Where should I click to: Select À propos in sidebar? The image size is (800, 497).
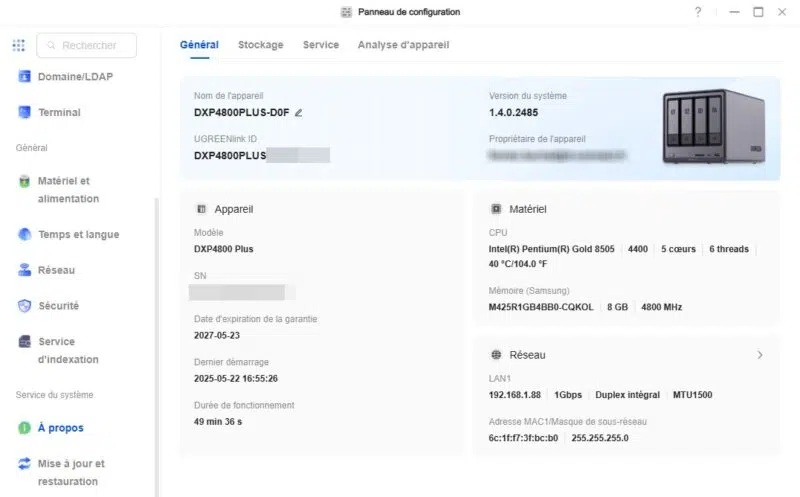pos(61,428)
